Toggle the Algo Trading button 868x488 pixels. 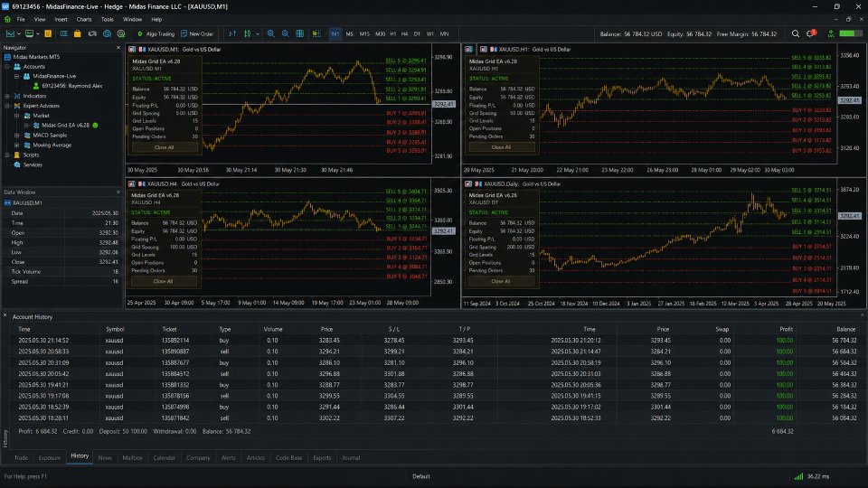156,33
